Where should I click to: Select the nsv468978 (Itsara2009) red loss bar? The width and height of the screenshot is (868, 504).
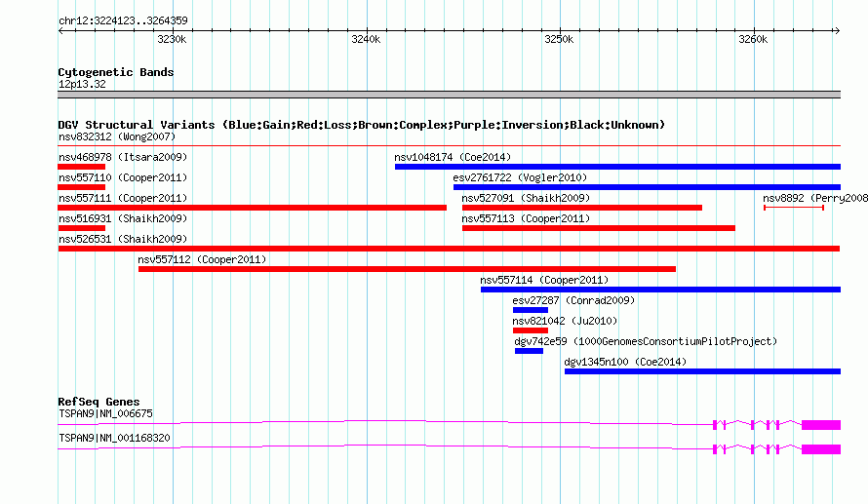[81, 167]
